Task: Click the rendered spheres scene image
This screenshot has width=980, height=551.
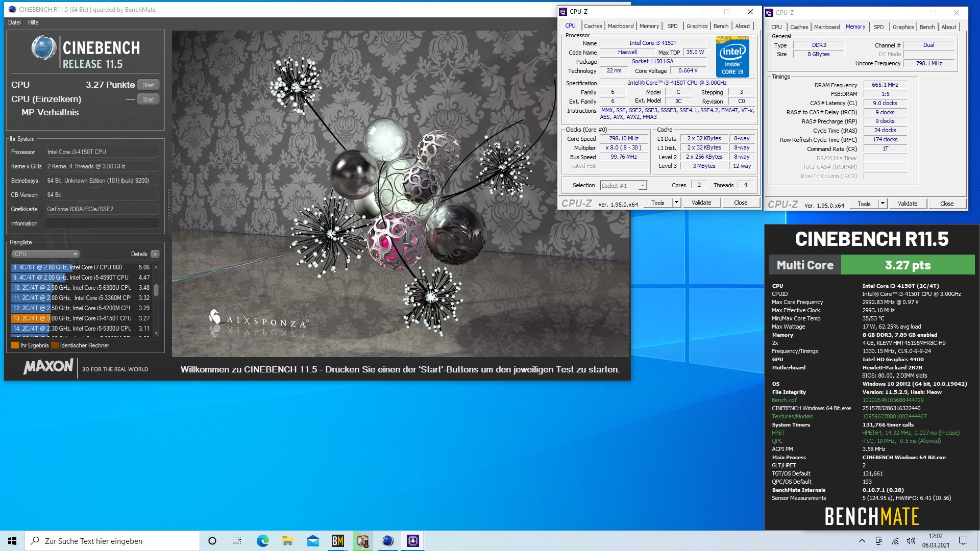Action: point(401,193)
